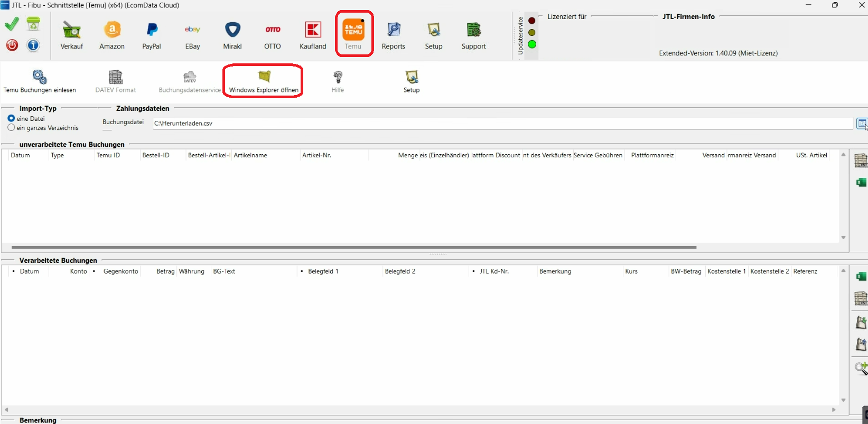Image resolution: width=868 pixels, height=424 pixels.
Task: Click the blue info icon
Action: tap(33, 45)
